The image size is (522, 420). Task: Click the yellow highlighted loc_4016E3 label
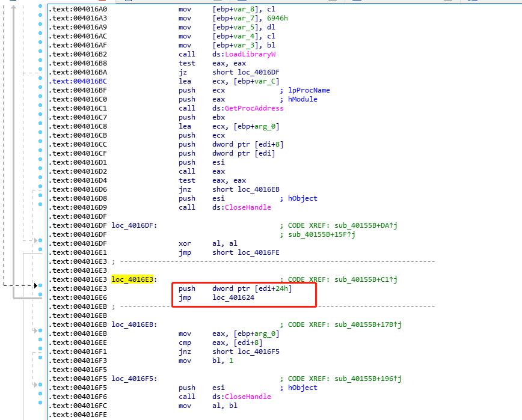click(x=134, y=279)
